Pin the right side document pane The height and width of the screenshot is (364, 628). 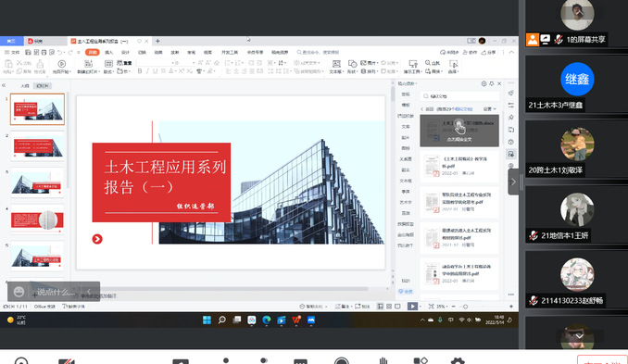(492, 83)
